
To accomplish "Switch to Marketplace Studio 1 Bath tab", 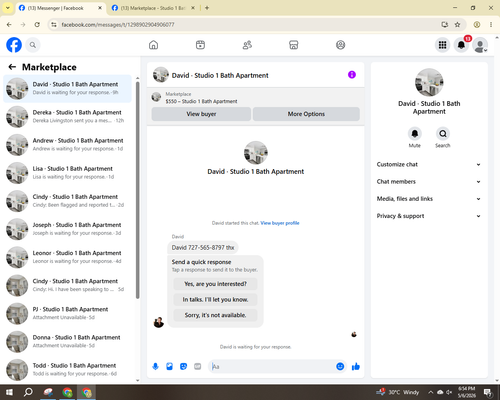I will tap(153, 8).
